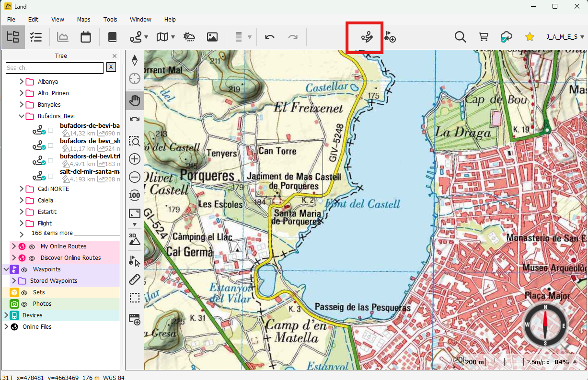Screen dimensions: 588x380
Task: Expand the Banyoles folder
Action: 22,105
